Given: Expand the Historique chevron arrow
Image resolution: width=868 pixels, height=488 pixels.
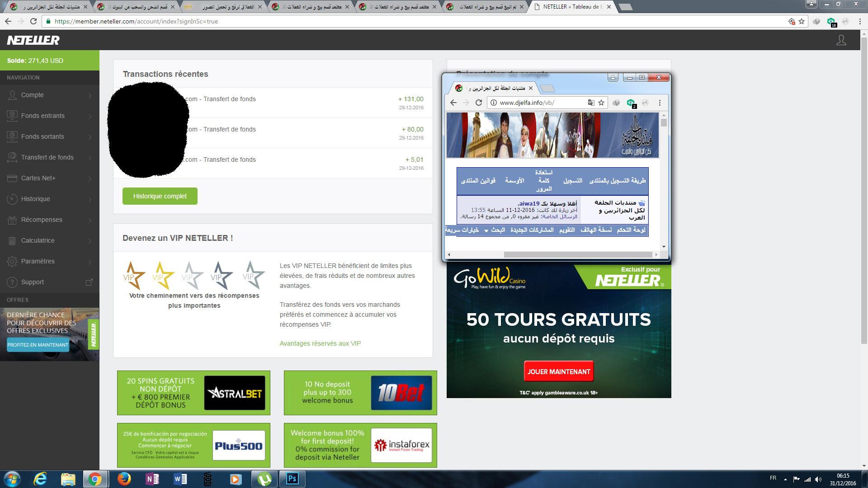Looking at the screenshot, I should (x=90, y=199).
